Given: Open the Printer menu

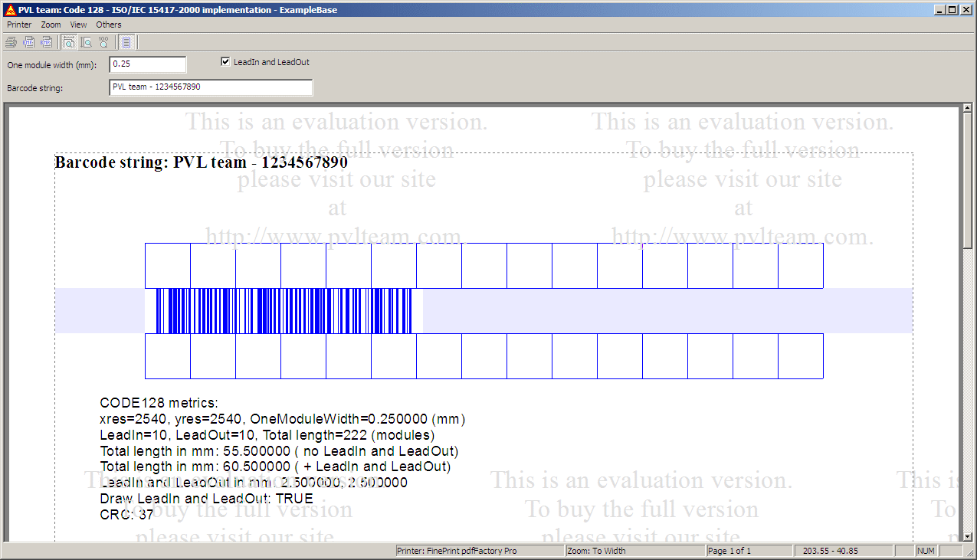Looking at the screenshot, I should 19,25.
